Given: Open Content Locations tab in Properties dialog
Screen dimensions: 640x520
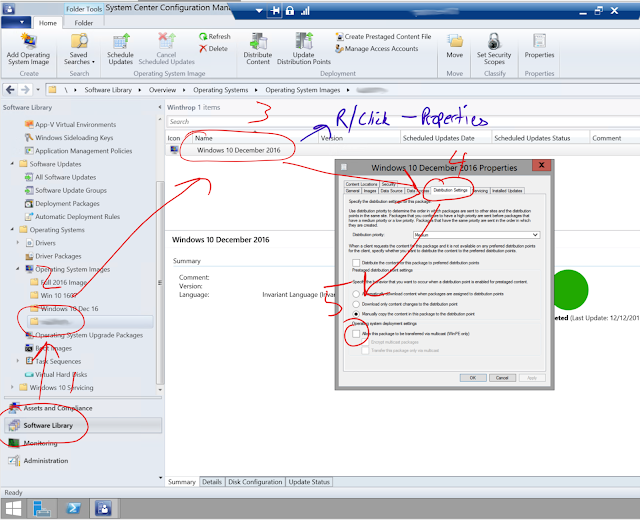Looking at the screenshot, I should 362,184.
